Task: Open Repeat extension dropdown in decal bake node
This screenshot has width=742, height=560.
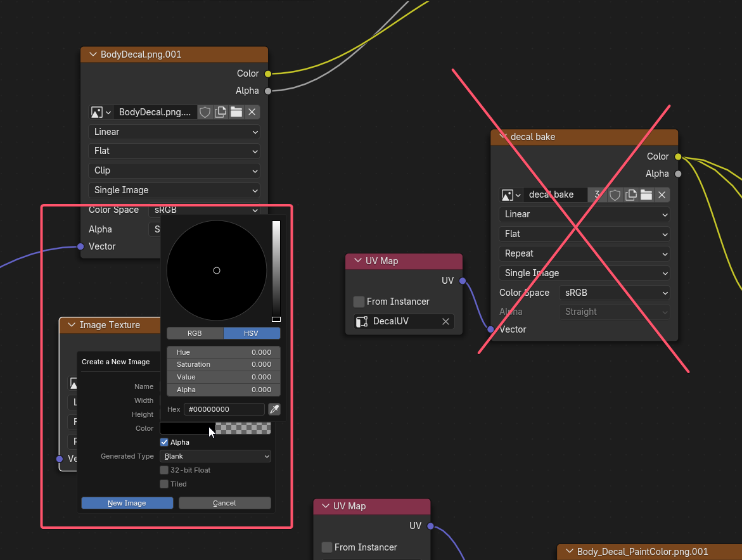Action: [x=584, y=253]
